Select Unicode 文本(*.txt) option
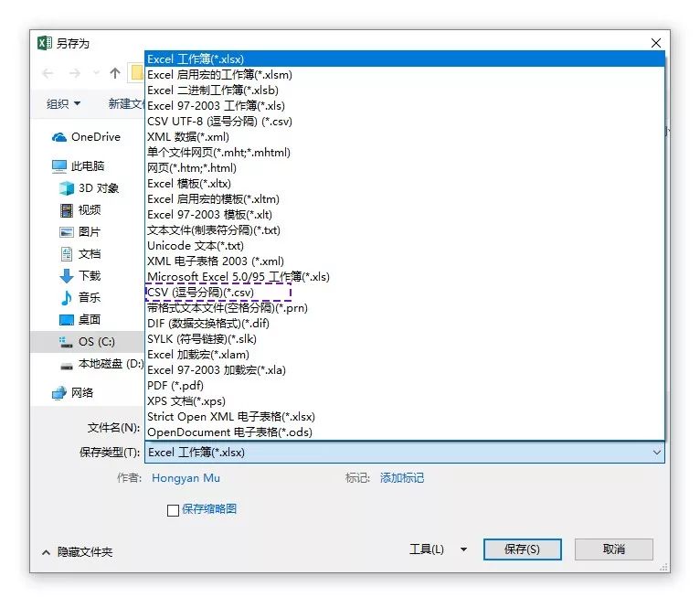The image size is (700, 608). point(405,246)
